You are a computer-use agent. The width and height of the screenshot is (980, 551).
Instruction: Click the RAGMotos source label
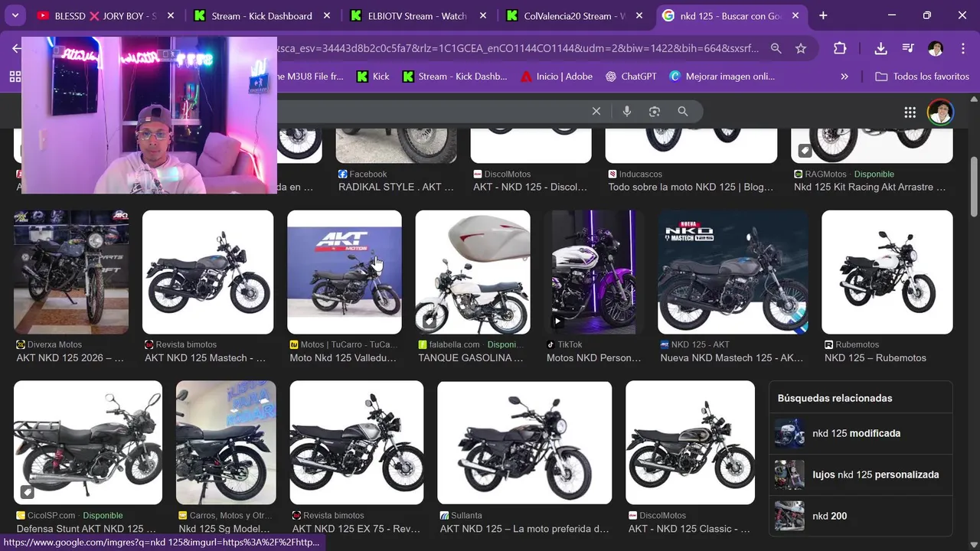coord(820,174)
